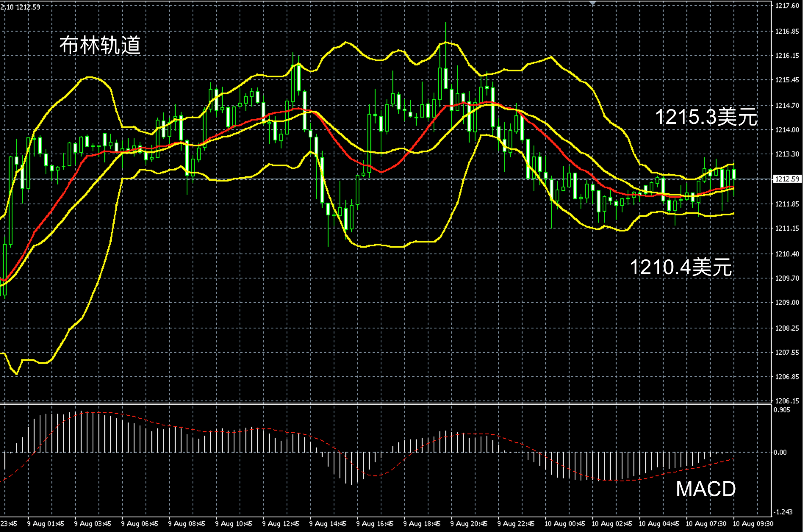Image resolution: width=804 pixels, height=532 pixels.
Task: Click the 1209.00 price scale value
Action: (787, 302)
